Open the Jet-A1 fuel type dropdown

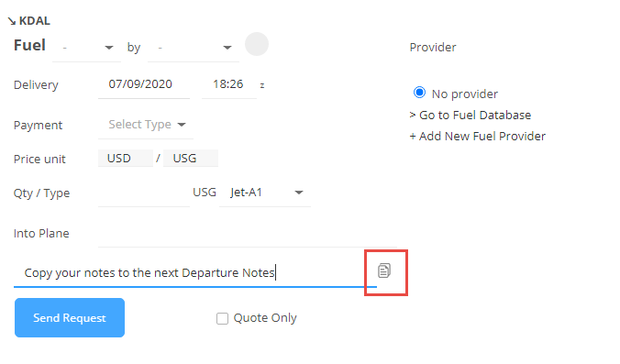click(x=265, y=193)
